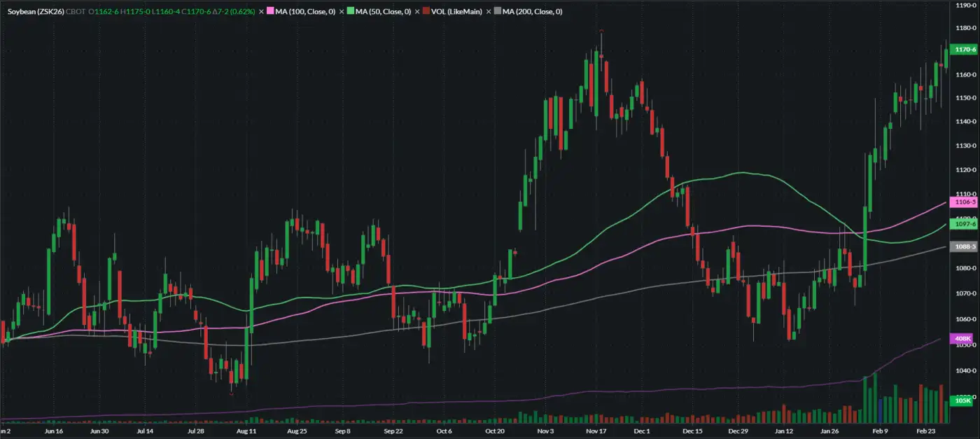The image size is (980, 439).
Task: Click the pink MA 100 color swatch
Action: tap(271, 12)
